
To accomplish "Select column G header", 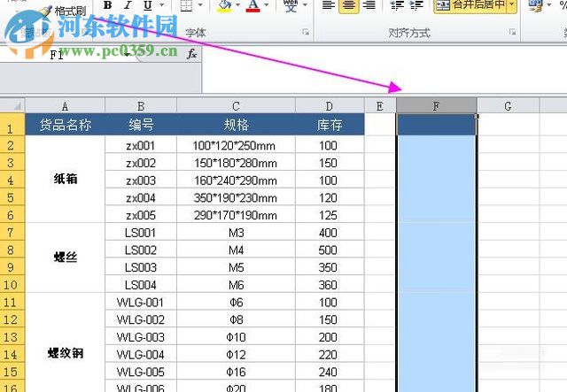I will pyautogui.click(x=508, y=106).
